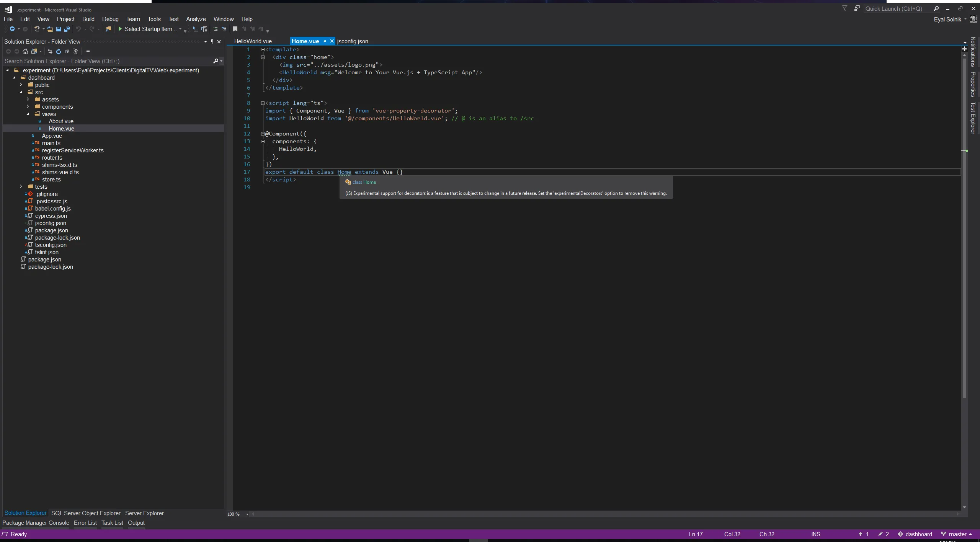Click Collapse All icon in Solution Explorer
The height and width of the screenshot is (542, 980).
click(x=67, y=51)
